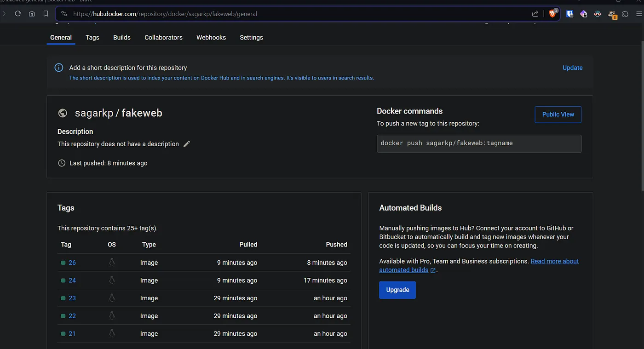Edit the description with the pencil icon
The image size is (644, 349).
[186, 144]
